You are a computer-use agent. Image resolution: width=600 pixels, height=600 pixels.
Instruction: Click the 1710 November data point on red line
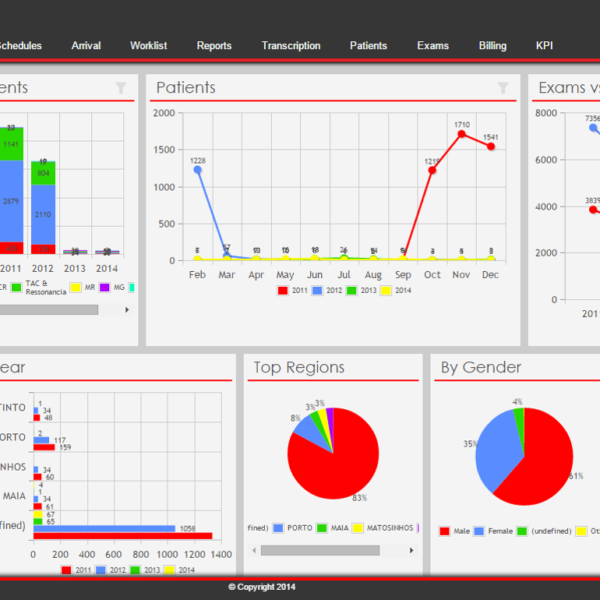(x=461, y=134)
